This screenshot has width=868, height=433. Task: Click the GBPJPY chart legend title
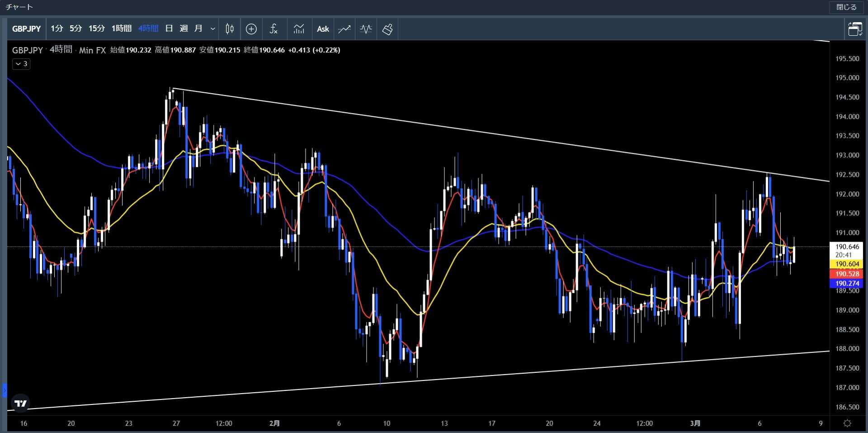pyautogui.click(x=28, y=50)
